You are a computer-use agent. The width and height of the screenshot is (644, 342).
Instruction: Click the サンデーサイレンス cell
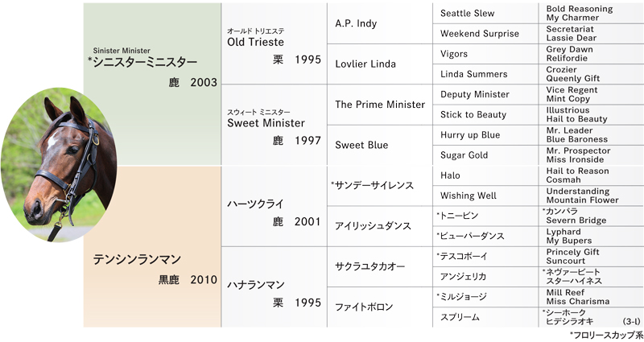[x=372, y=185]
